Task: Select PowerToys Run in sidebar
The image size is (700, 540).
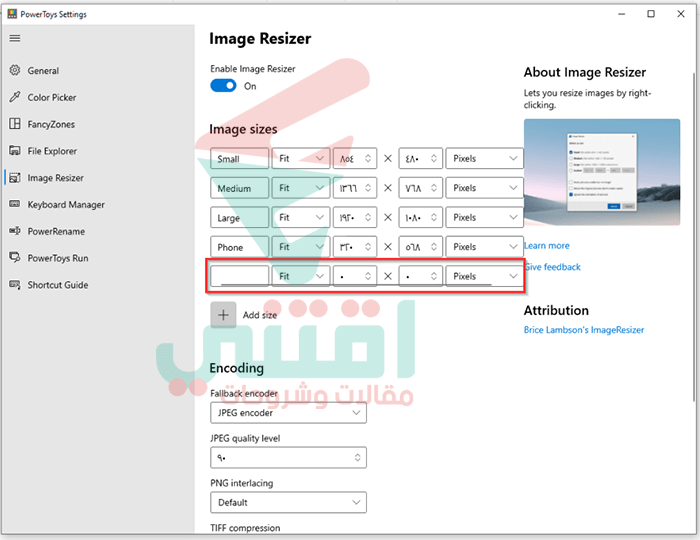Action: (x=58, y=258)
